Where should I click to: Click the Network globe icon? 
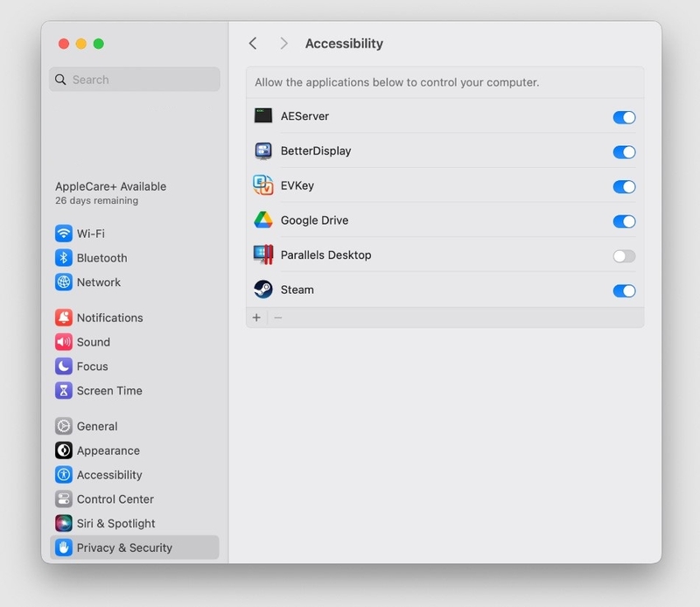tap(63, 283)
